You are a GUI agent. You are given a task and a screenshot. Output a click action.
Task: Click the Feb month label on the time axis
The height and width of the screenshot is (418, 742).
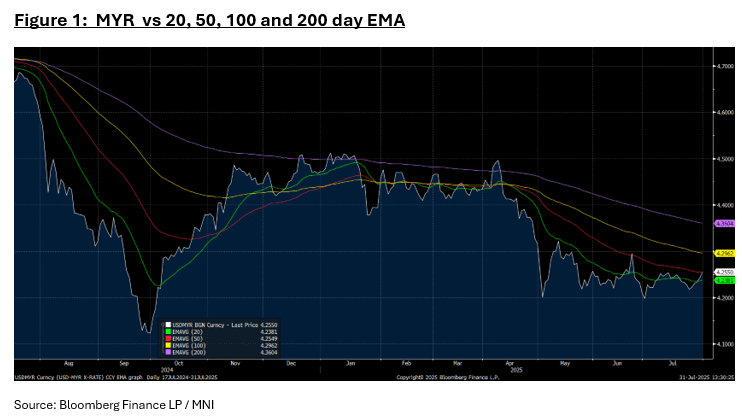(x=406, y=364)
